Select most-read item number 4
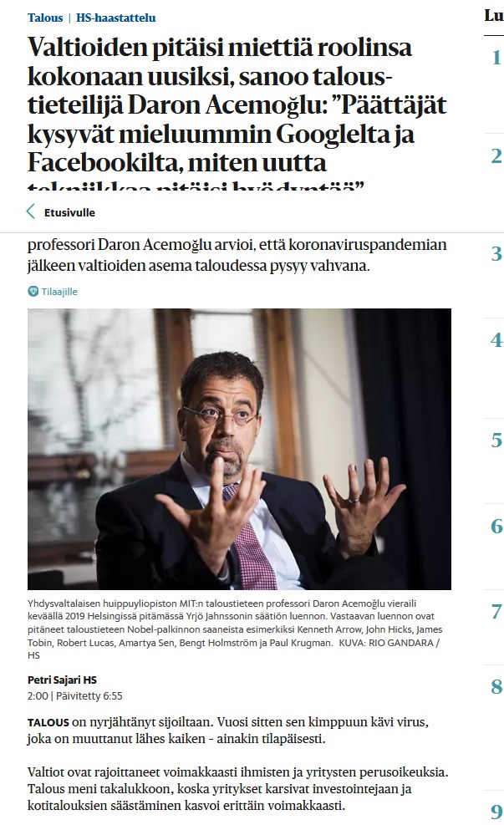Screen dimensions: 504x825 pos(496,340)
